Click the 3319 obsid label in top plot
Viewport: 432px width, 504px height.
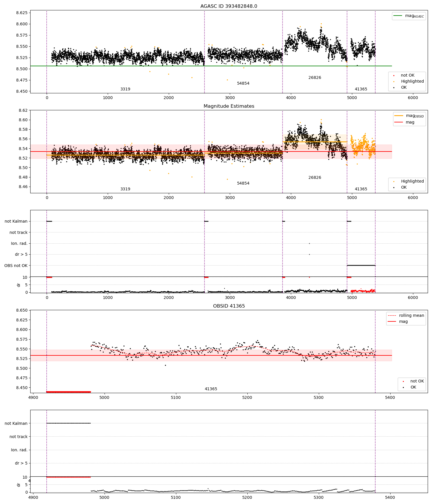(x=125, y=89)
